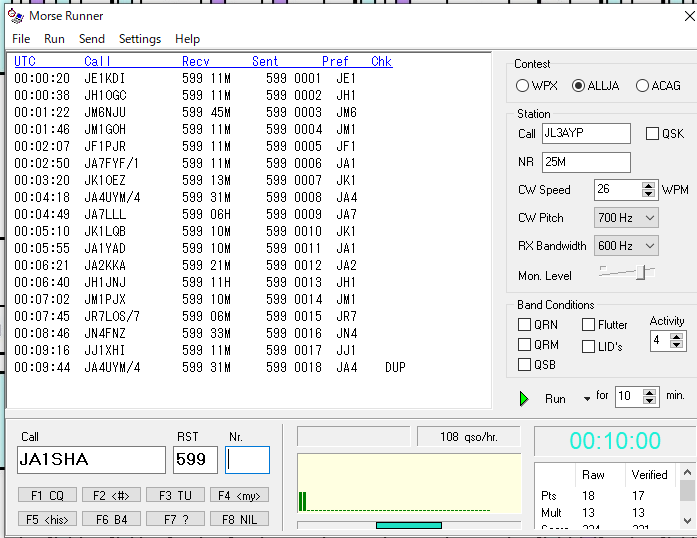Click the F6 B4 button
The image size is (697, 538).
click(111, 519)
